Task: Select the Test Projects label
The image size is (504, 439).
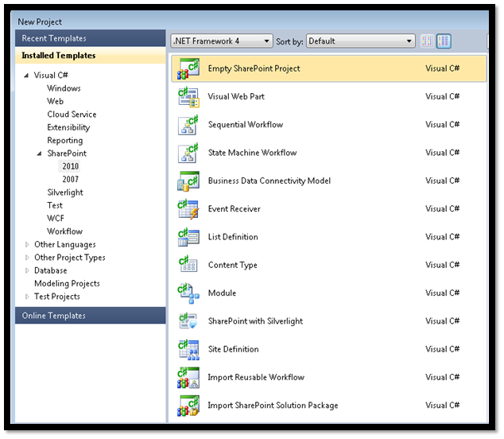Action: click(x=57, y=297)
